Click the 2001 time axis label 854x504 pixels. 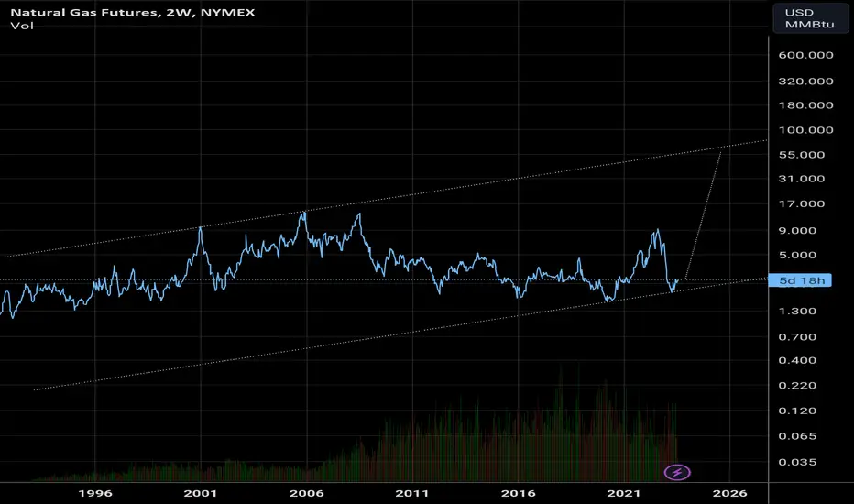(201, 493)
